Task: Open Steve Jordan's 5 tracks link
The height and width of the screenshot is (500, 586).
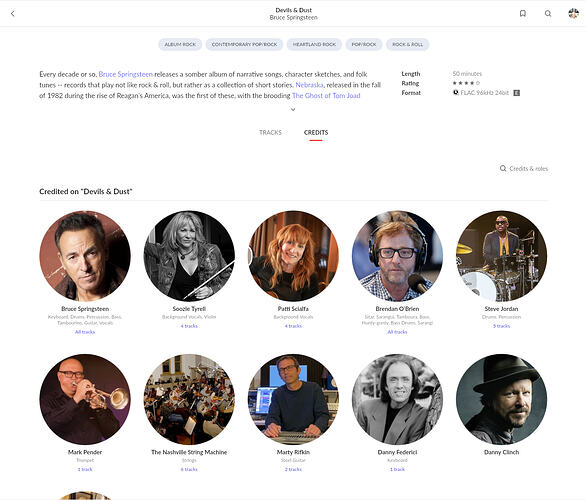Action: [501, 326]
